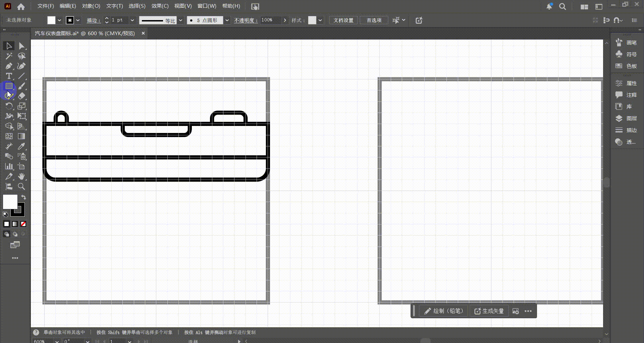644x343 pixels.
Task: Select the Zoom tool
Action: 21,187
